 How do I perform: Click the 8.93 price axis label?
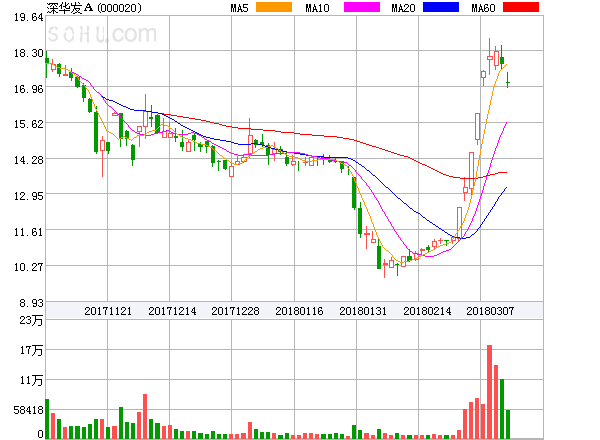coord(31,303)
